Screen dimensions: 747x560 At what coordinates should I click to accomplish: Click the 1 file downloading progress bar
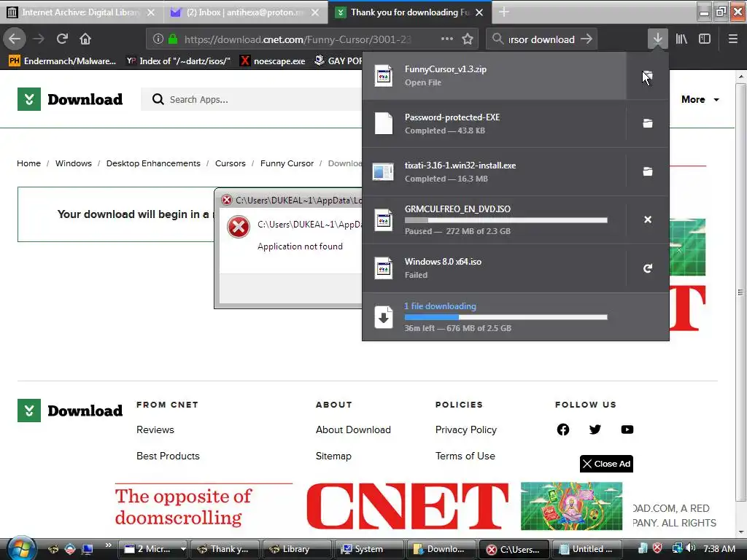(x=506, y=317)
